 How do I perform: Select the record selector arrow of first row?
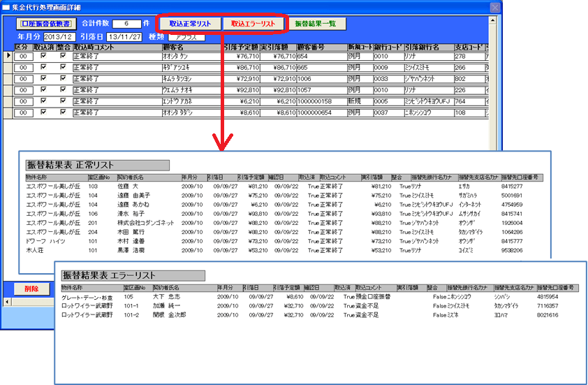pyautogui.click(x=9, y=56)
